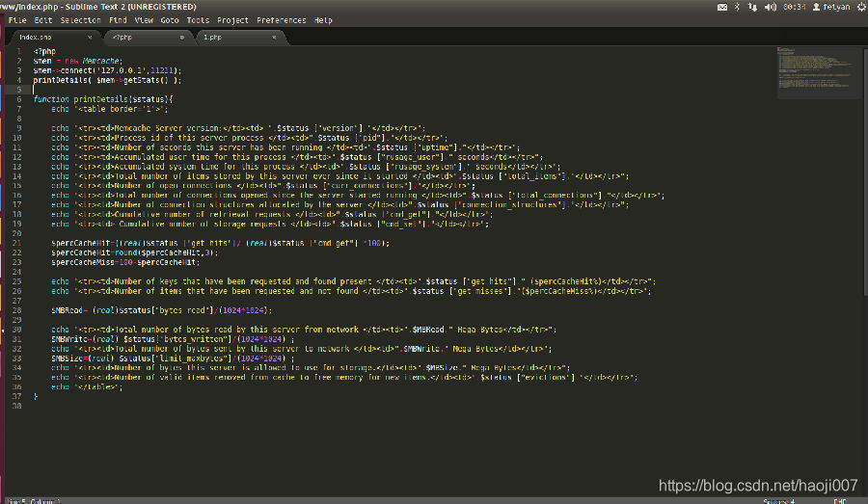868x504 pixels.
Task: Click the 'Number of seconds this server' line
Action: [x=285, y=147]
